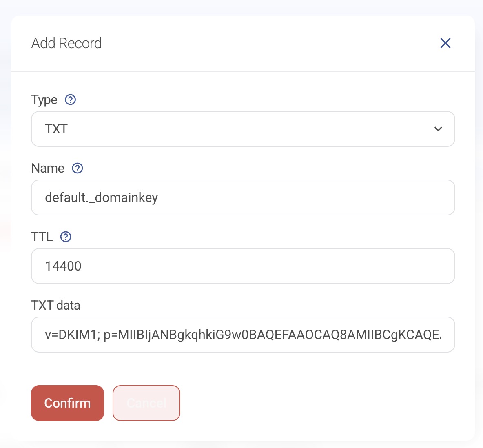The image size is (483, 448).
Task: Select the TXT value in Type dropdown
Action: coord(56,129)
